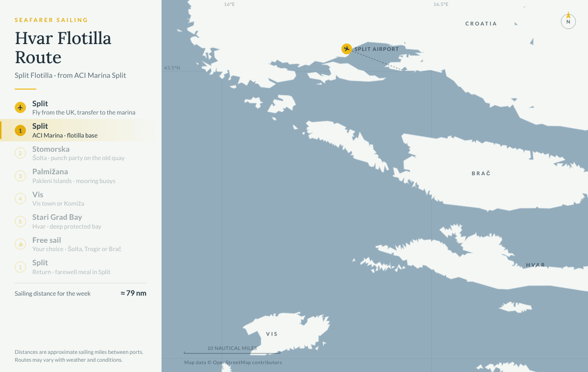588x372 pixels.
Task: Click the 43.5°N latitude label
Action: [x=172, y=68]
